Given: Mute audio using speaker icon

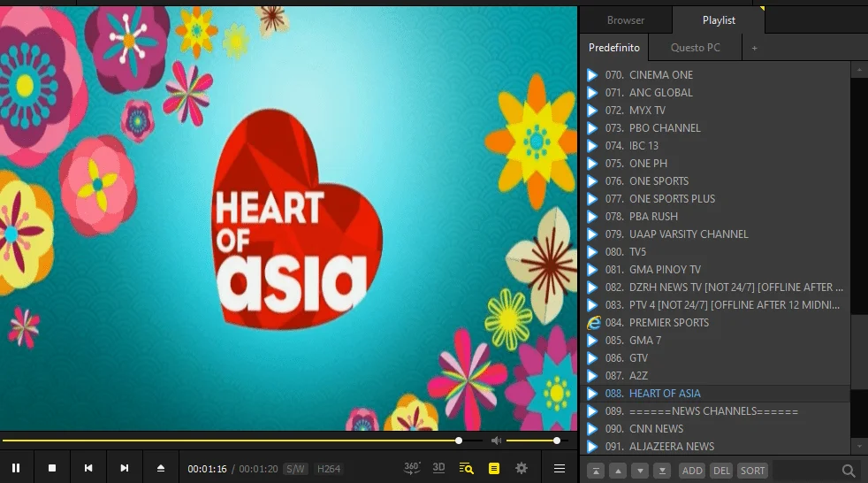Looking at the screenshot, I should pyautogui.click(x=496, y=441).
